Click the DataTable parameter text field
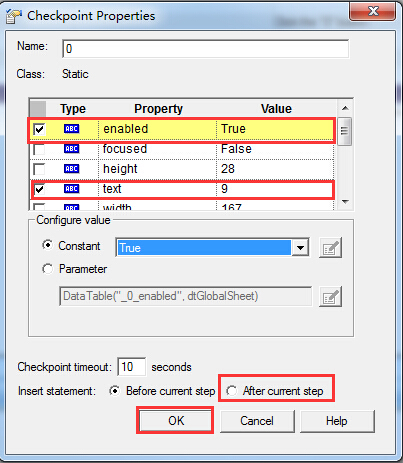The height and width of the screenshot is (463, 403). 186,296
